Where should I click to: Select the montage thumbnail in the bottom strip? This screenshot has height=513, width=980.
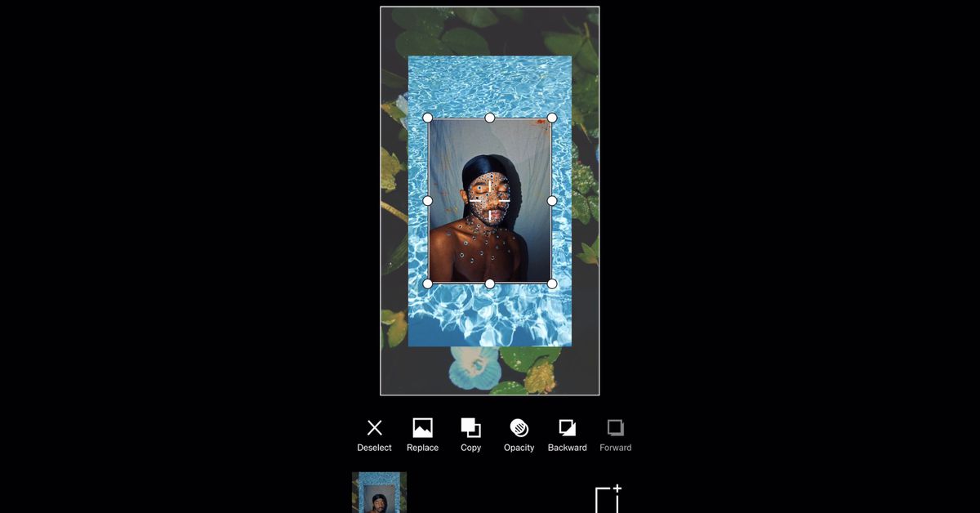[x=379, y=493]
